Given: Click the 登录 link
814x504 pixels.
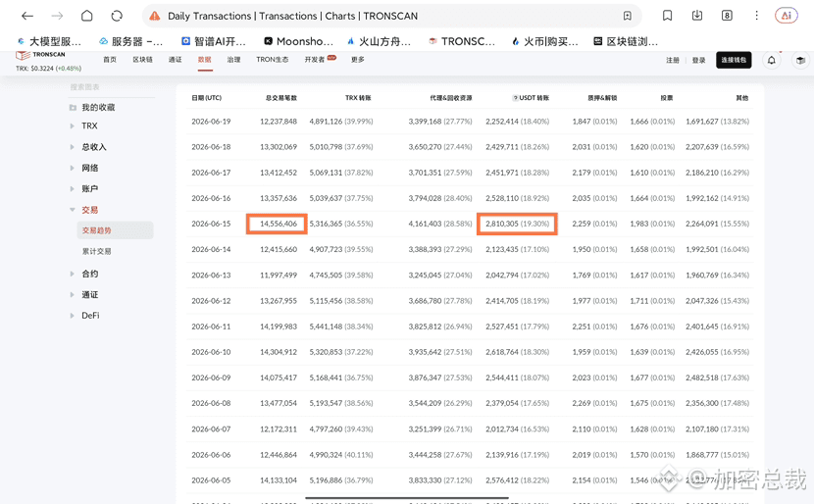Looking at the screenshot, I should [x=698, y=60].
